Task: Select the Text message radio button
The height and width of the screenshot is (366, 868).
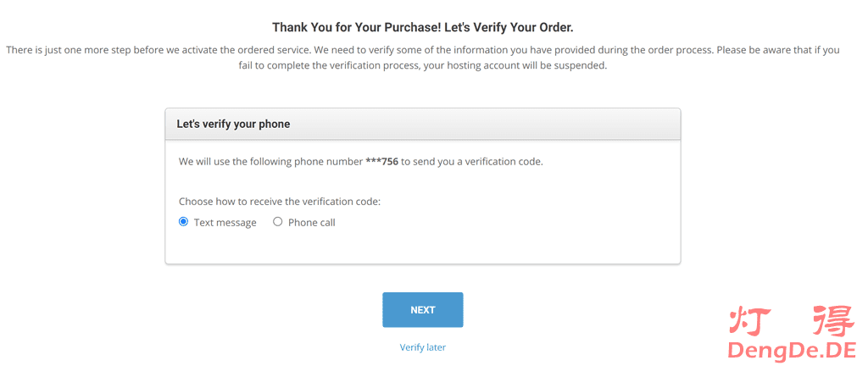Action: tap(184, 222)
